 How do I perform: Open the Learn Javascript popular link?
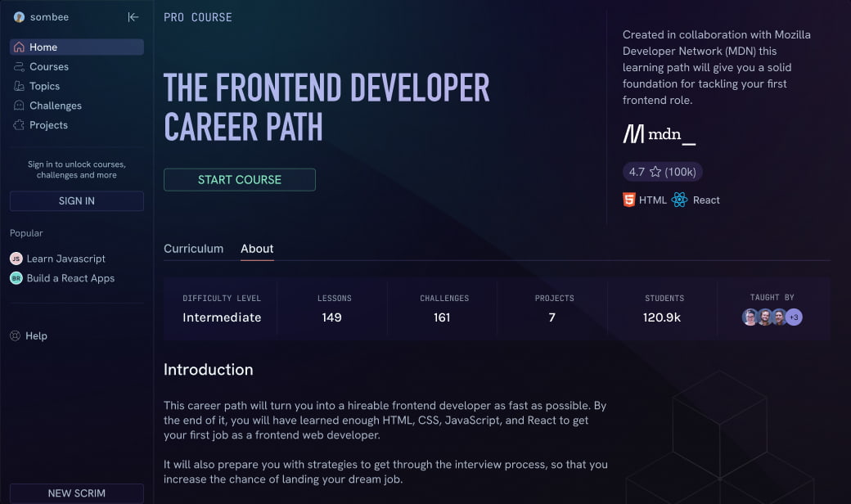[65, 259]
